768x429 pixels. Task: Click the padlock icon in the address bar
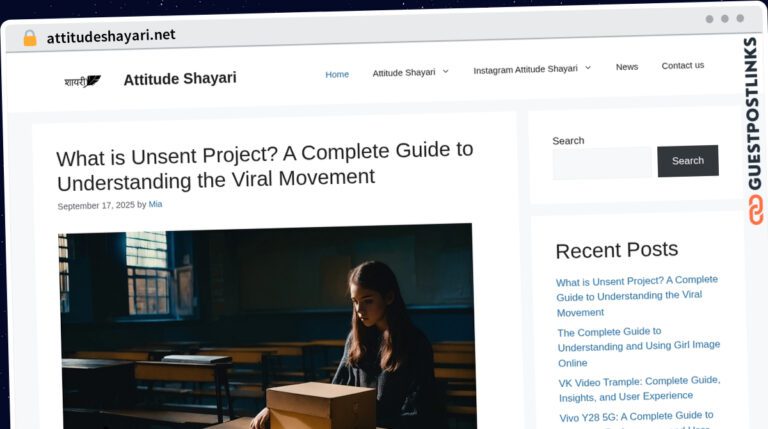pos(30,38)
